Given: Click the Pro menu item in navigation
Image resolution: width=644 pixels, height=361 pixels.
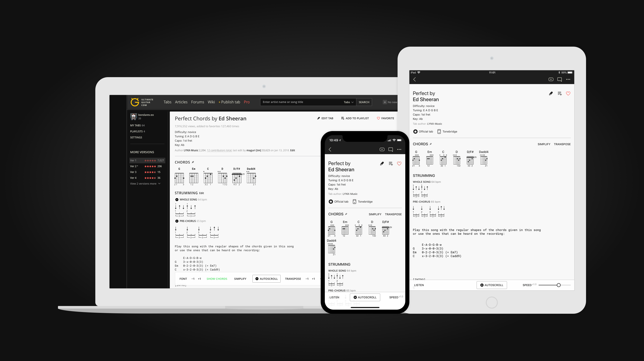Looking at the screenshot, I should (x=247, y=102).
